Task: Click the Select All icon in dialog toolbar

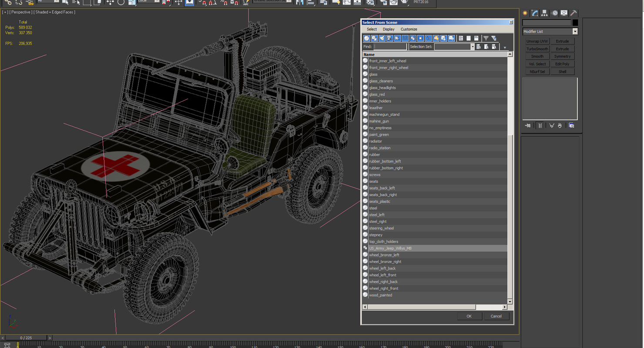Action: 461,38
